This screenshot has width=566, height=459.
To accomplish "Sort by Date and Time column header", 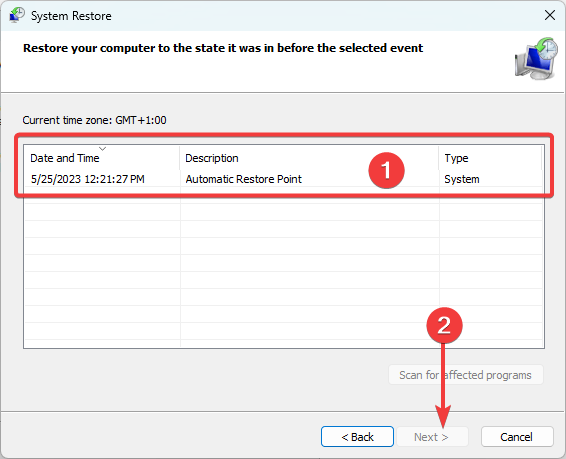I will (x=102, y=158).
